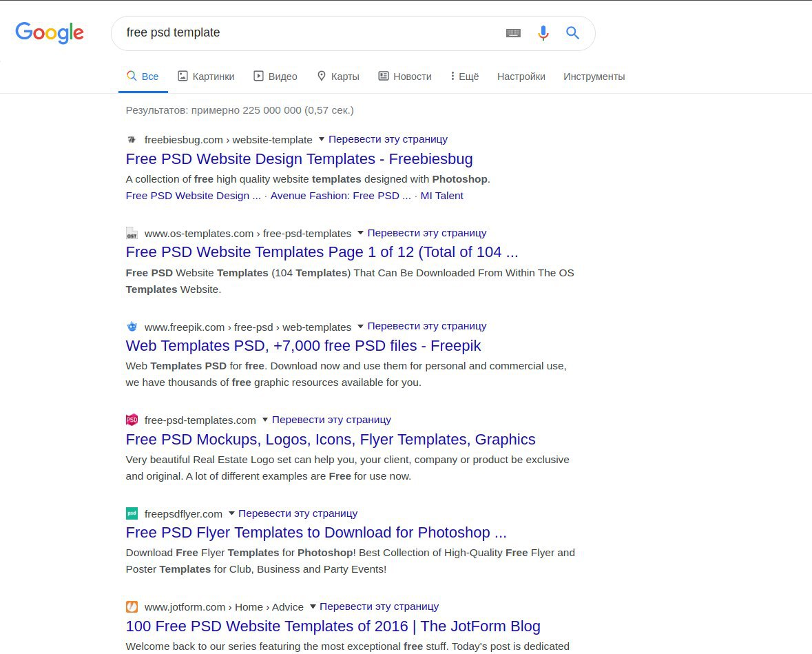
Task: Open 'Free PSD Website Design Templates - Freebiesbug'
Action: pyautogui.click(x=299, y=159)
